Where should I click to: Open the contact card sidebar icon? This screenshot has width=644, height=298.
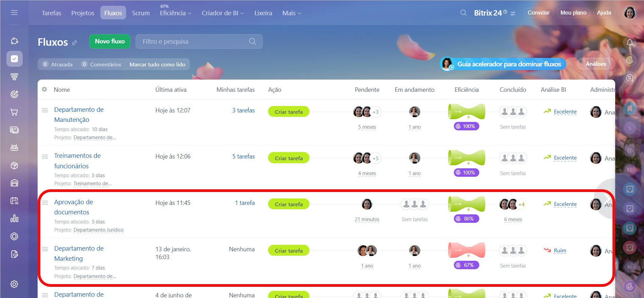tap(14, 130)
